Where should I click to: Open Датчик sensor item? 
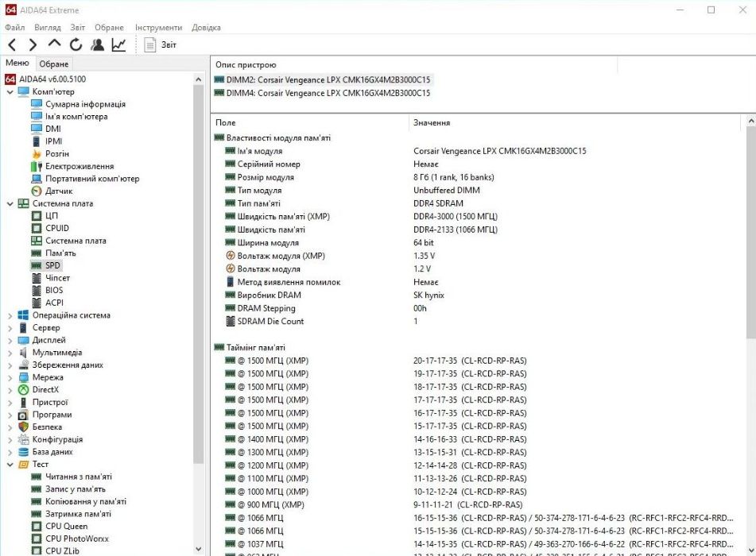(x=59, y=191)
